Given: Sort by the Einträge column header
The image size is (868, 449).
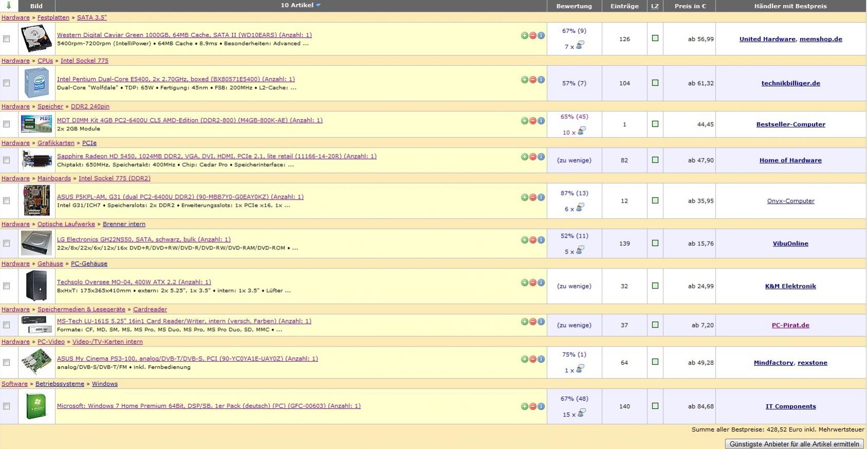Looking at the screenshot, I should [x=624, y=6].
